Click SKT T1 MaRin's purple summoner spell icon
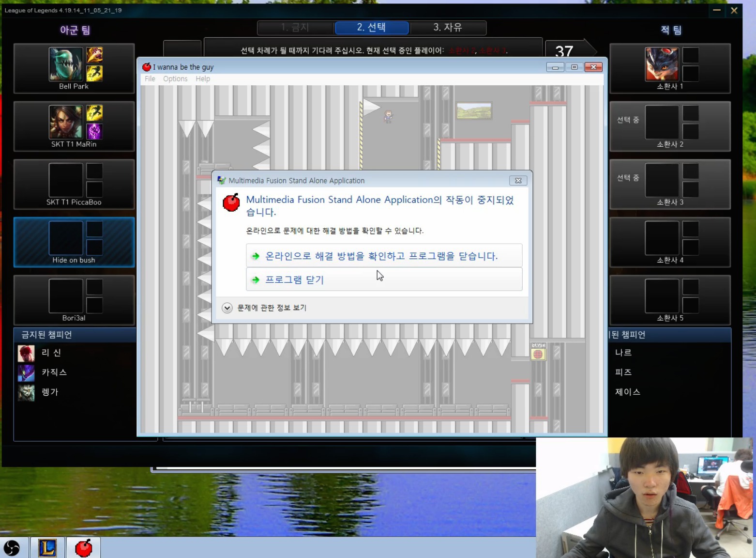This screenshot has width=756, height=558. [94, 131]
